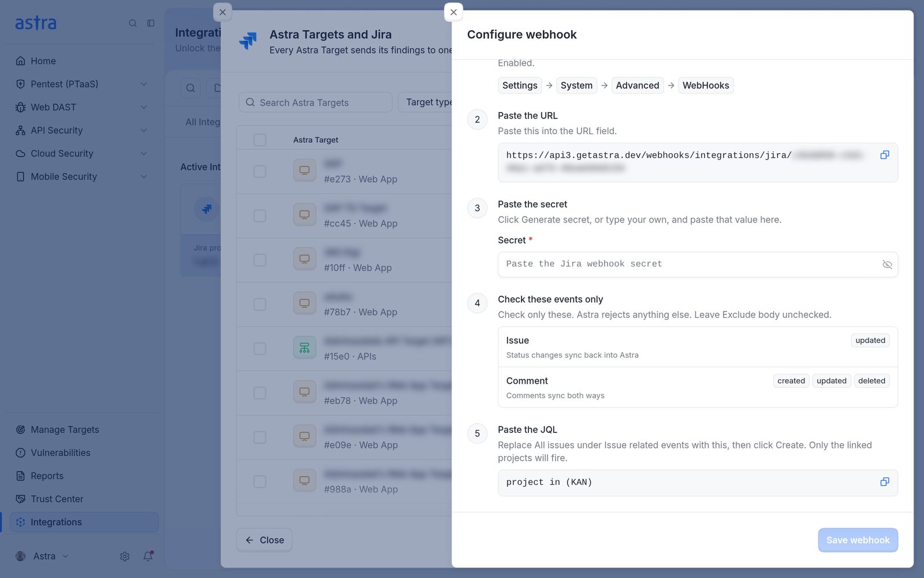924x578 pixels.
Task: Toggle secret visibility eye icon
Action: coord(887,265)
